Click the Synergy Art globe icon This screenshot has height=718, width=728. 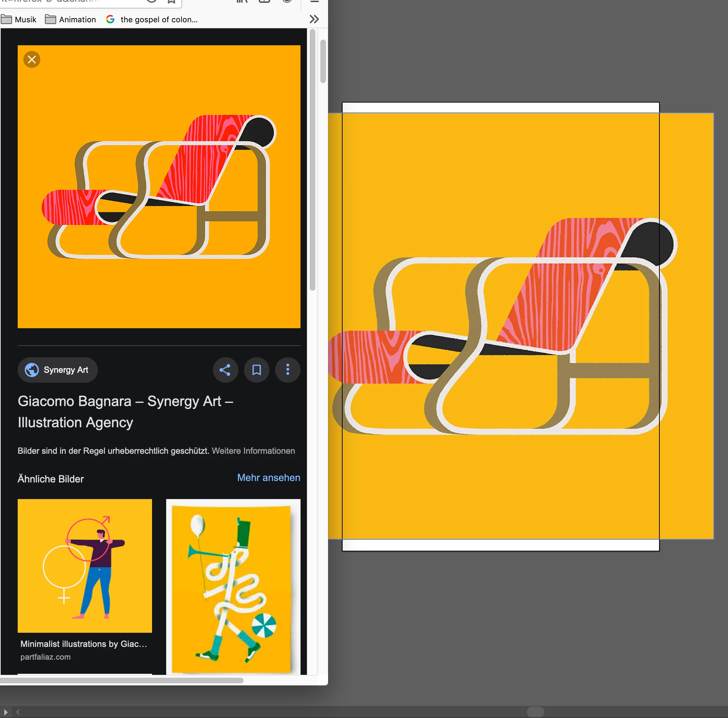coord(32,370)
